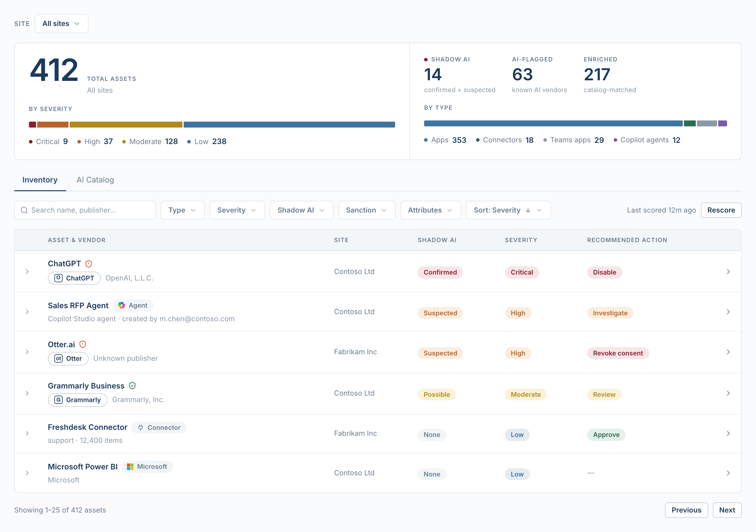Click the Confirmed badge in ChatGPT row
The image size is (756, 532).
[440, 272]
